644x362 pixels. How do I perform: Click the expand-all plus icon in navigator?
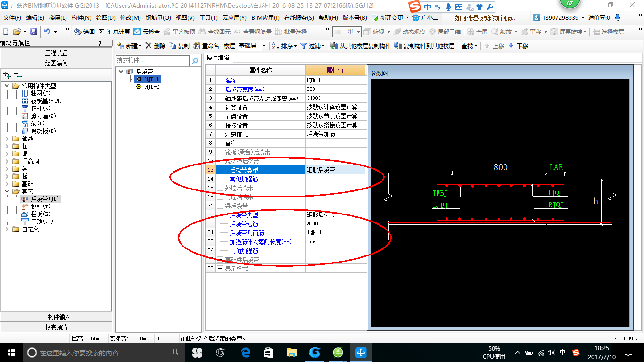(x=7, y=75)
